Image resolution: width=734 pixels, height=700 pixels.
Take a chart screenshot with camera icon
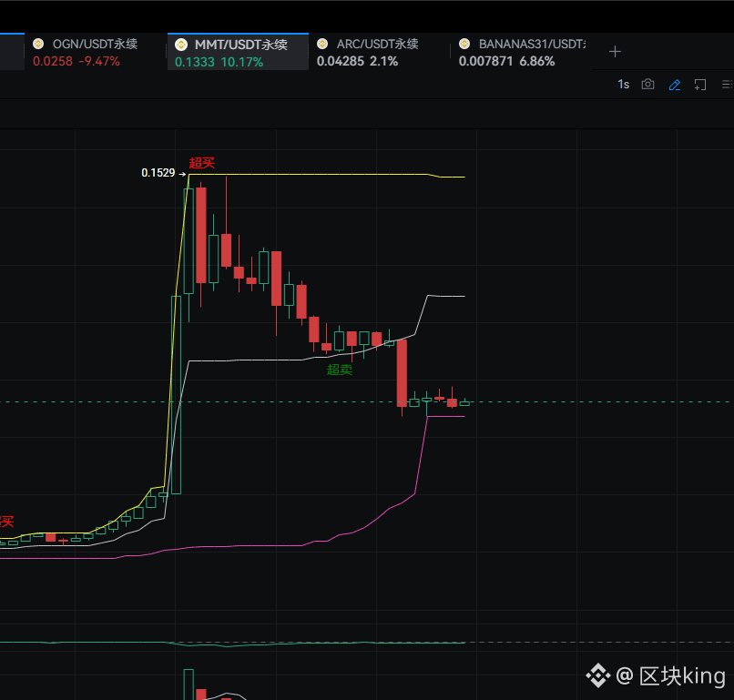click(x=647, y=85)
